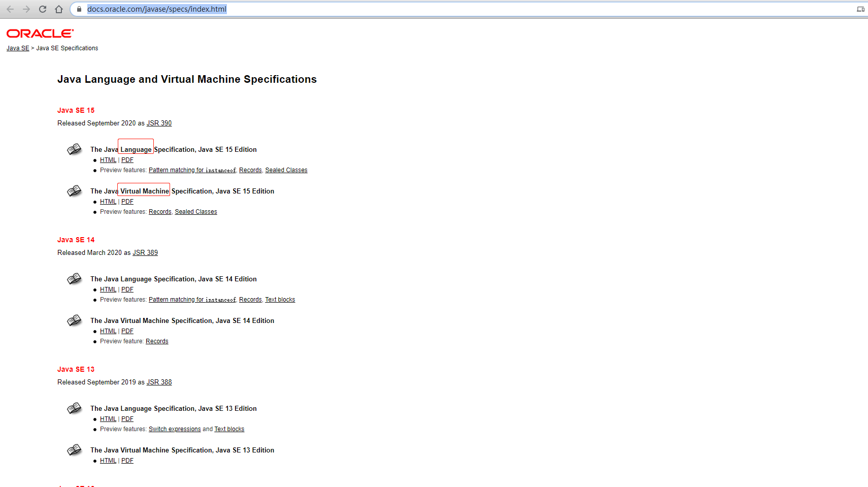Open PDF of the SE 14 Virtual Machine Specification
The height and width of the screenshot is (487, 868).
tap(127, 331)
